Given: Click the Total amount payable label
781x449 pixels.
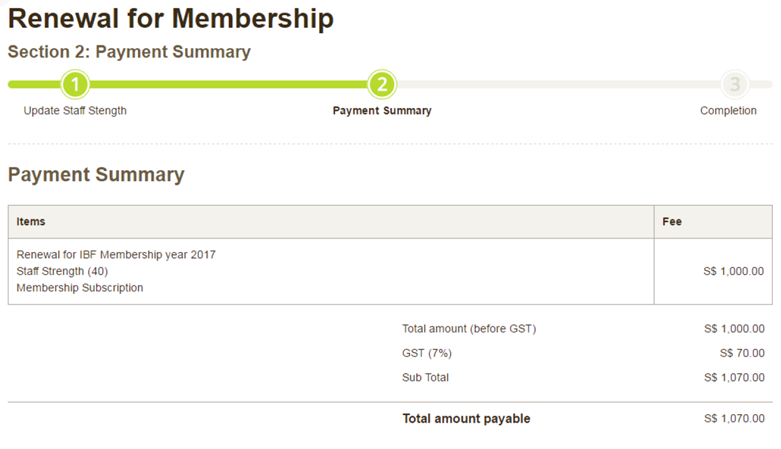Looking at the screenshot, I should point(466,419).
